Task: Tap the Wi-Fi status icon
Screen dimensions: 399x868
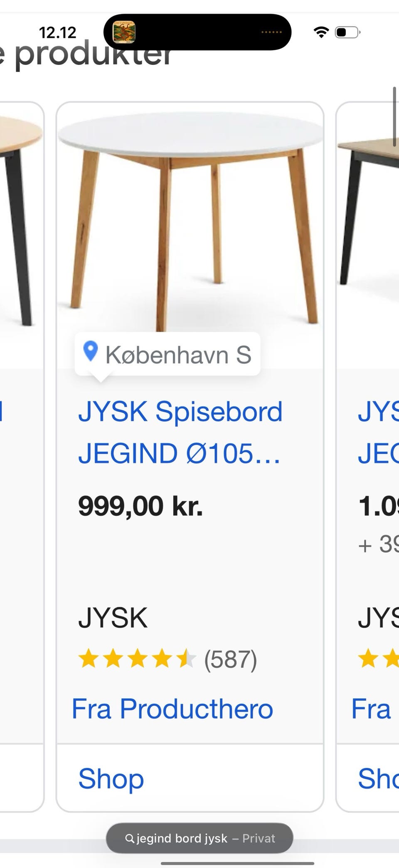Action: point(321,32)
